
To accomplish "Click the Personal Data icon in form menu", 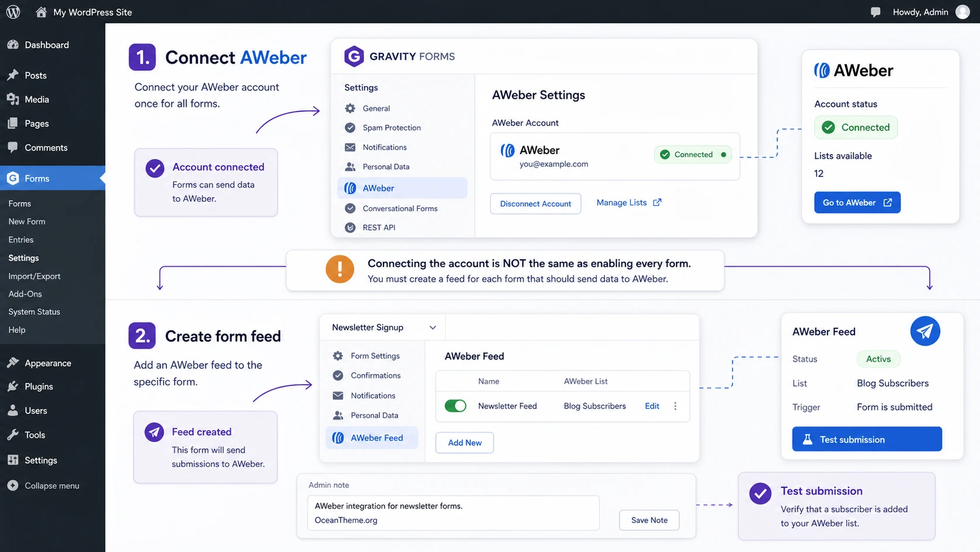I will pos(338,415).
